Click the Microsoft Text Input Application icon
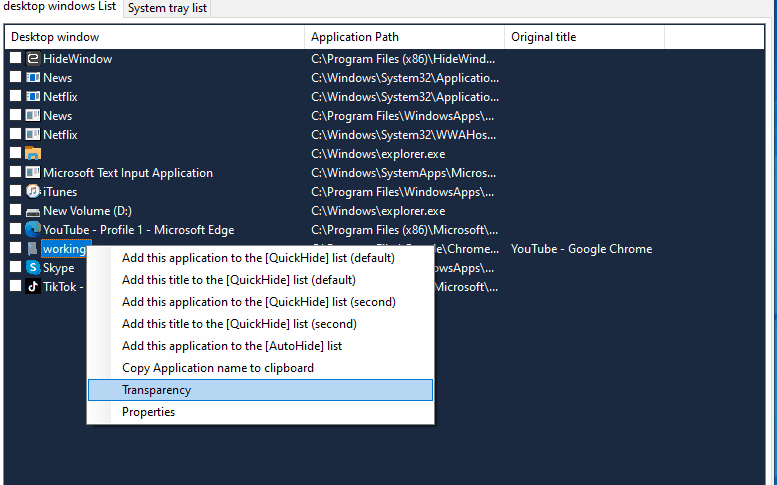Screen dimensions: 777x485 33,172
